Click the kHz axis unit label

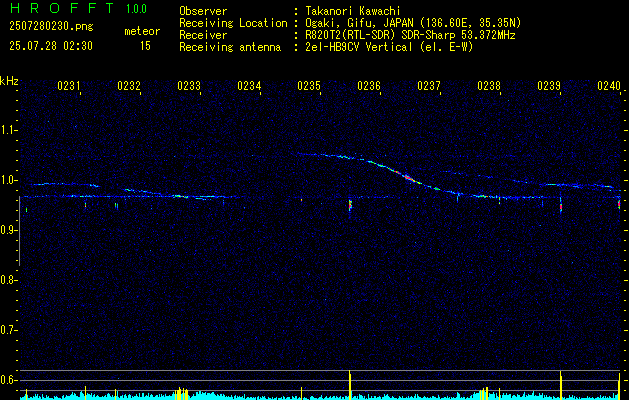[9, 81]
